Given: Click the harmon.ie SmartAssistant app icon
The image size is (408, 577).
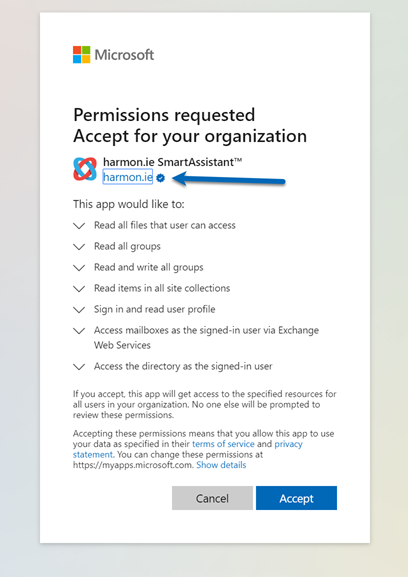Looking at the screenshot, I should click(x=85, y=169).
